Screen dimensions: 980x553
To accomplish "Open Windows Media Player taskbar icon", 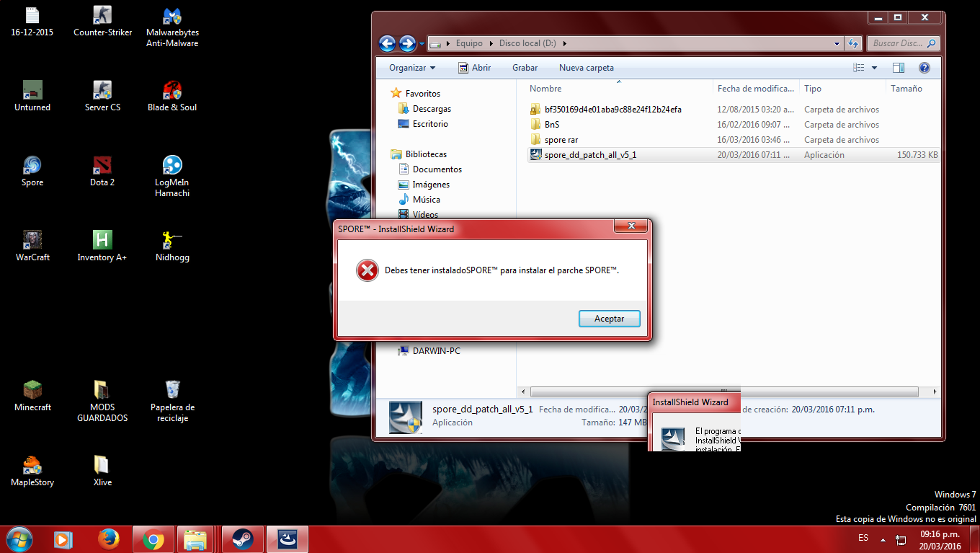I will [x=63, y=539].
